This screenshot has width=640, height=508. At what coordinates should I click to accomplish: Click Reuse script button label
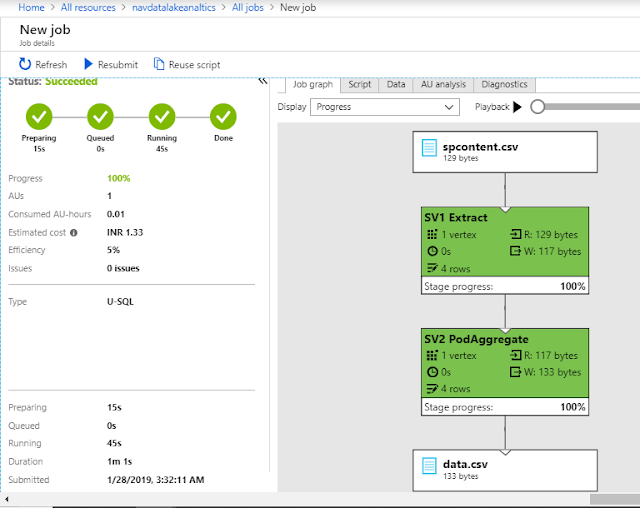194,64
